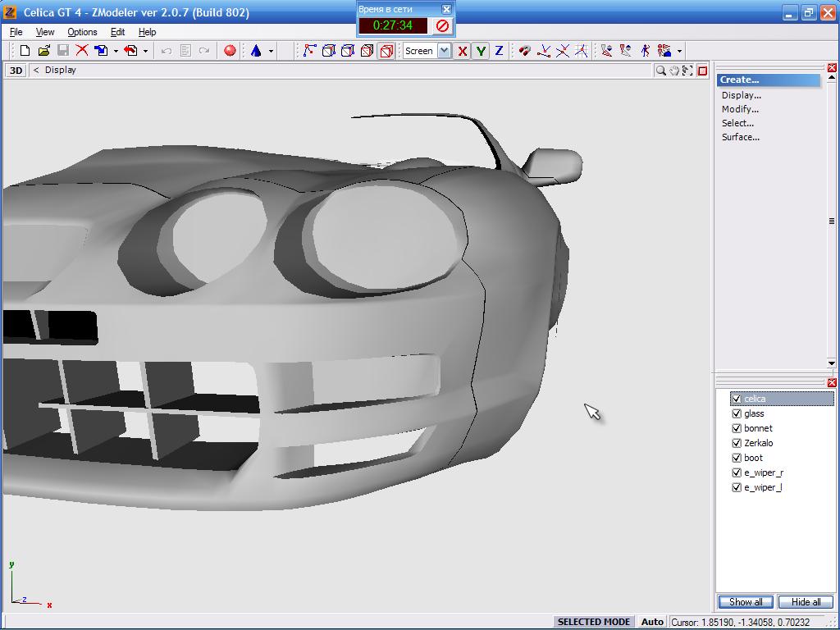Expand the blue cone primitive dropdown arrow

(271, 51)
